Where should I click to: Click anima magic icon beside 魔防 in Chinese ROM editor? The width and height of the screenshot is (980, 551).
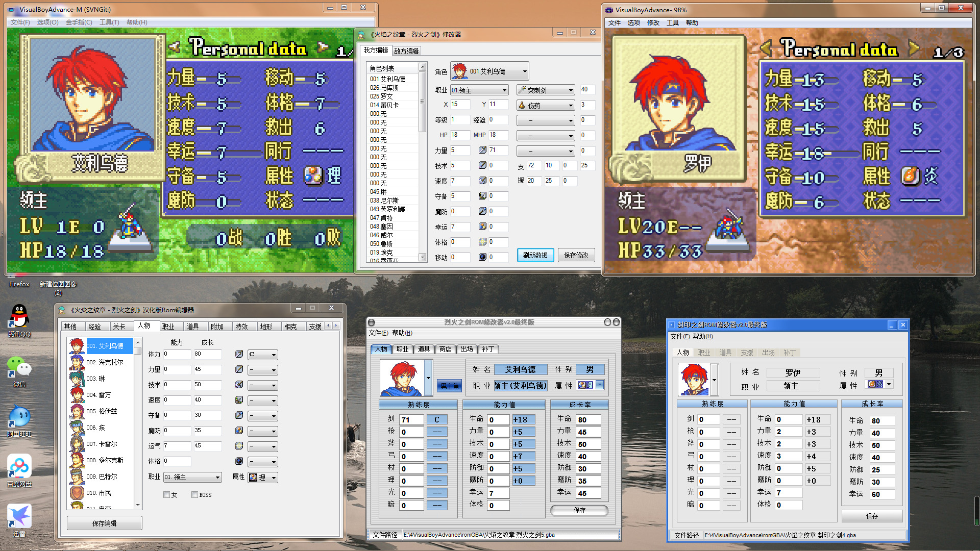coord(239,431)
